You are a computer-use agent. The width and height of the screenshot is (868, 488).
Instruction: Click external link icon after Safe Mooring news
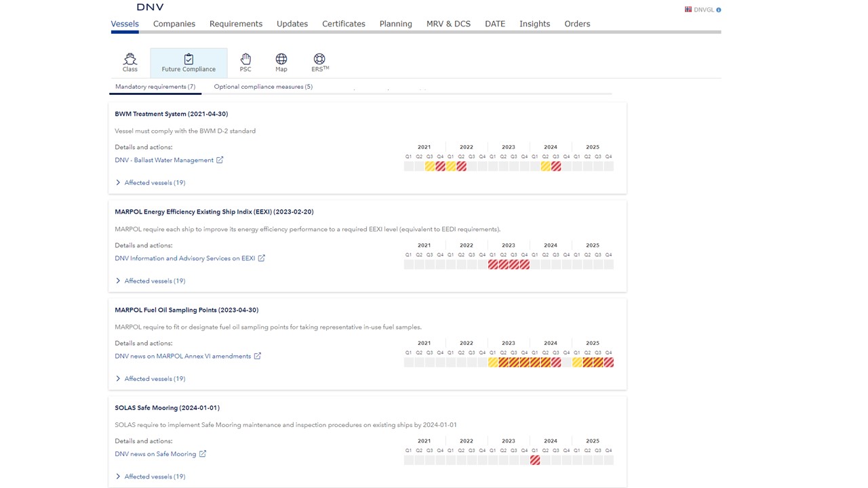click(203, 454)
